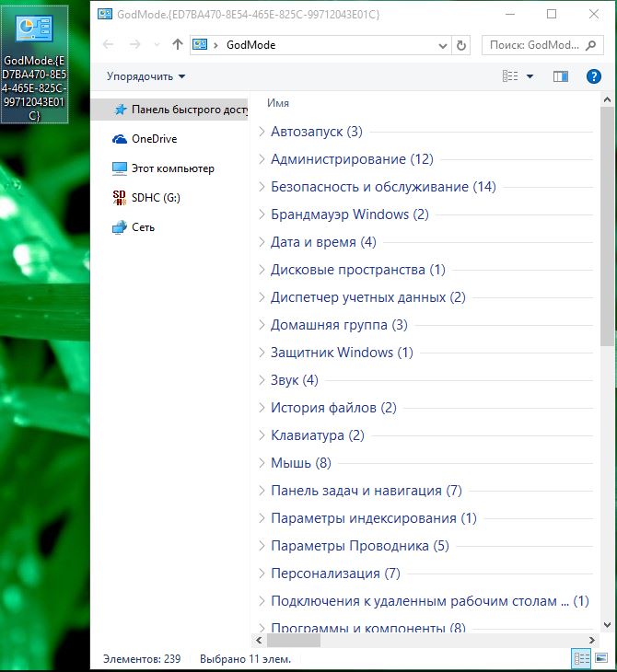Toggle the preview pane icon
Image resolution: width=617 pixels, height=672 pixels.
(561, 76)
